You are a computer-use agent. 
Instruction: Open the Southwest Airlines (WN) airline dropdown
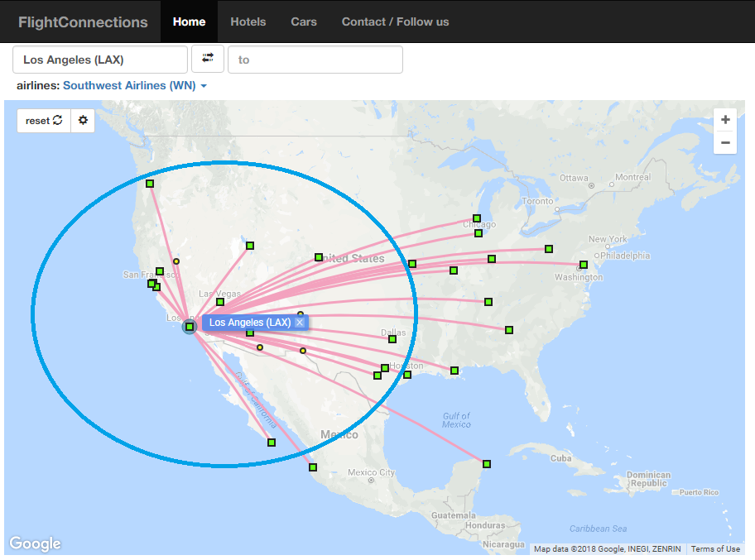tap(135, 86)
